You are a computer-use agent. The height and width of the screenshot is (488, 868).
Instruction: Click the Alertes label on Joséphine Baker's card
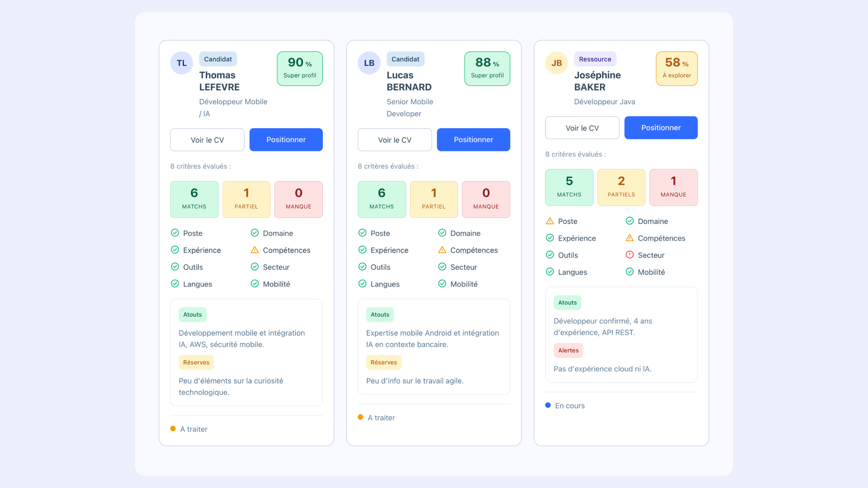(x=568, y=351)
